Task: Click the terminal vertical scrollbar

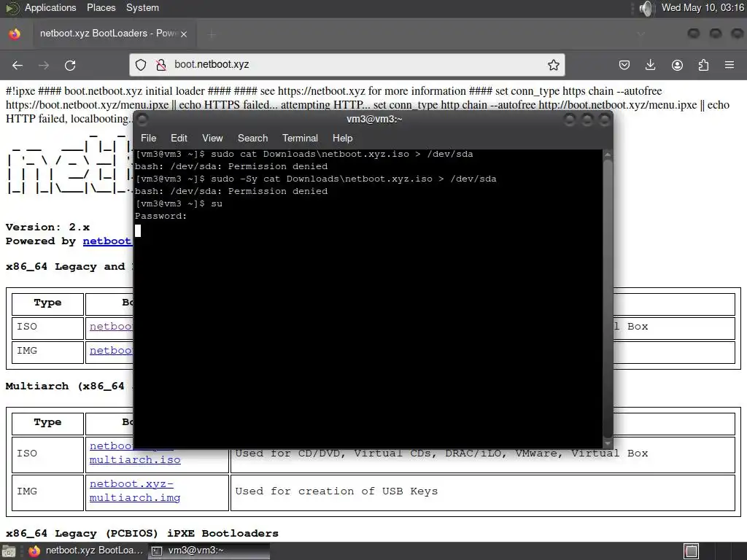Action: tap(608, 298)
